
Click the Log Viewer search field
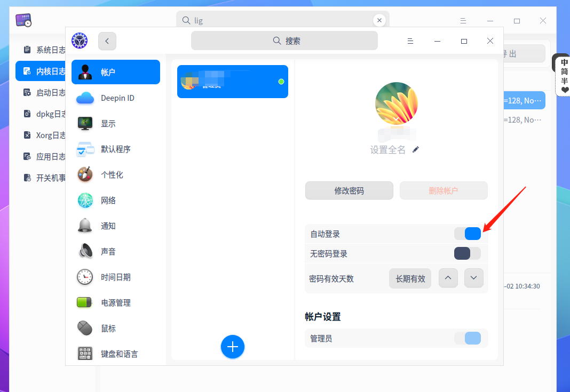point(283,20)
